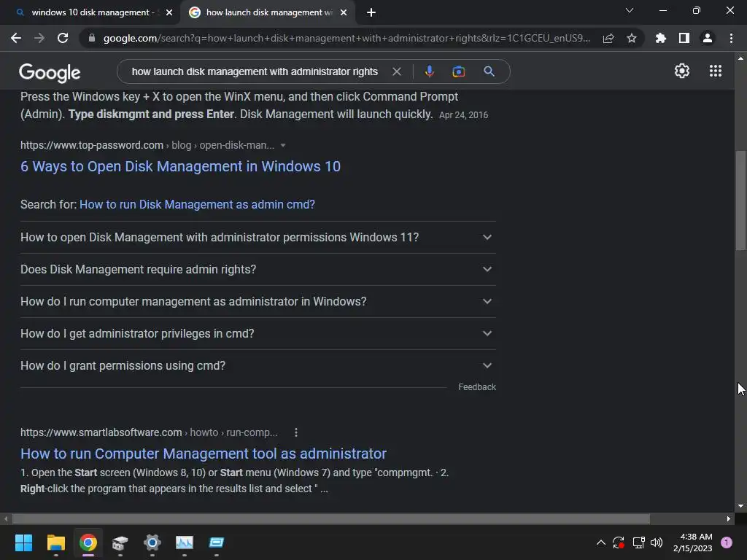
Task: Share this page via address bar icon
Action: [x=608, y=38]
